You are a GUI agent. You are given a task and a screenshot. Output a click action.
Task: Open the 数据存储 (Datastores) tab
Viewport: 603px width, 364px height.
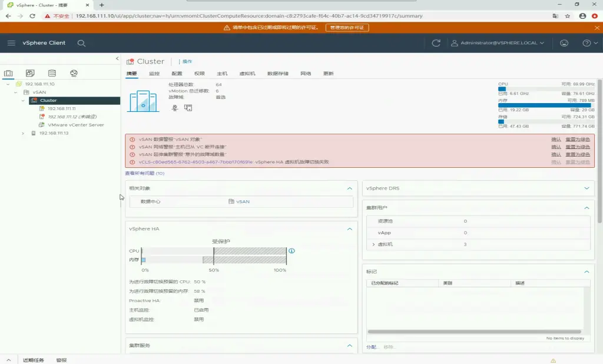(277, 74)
